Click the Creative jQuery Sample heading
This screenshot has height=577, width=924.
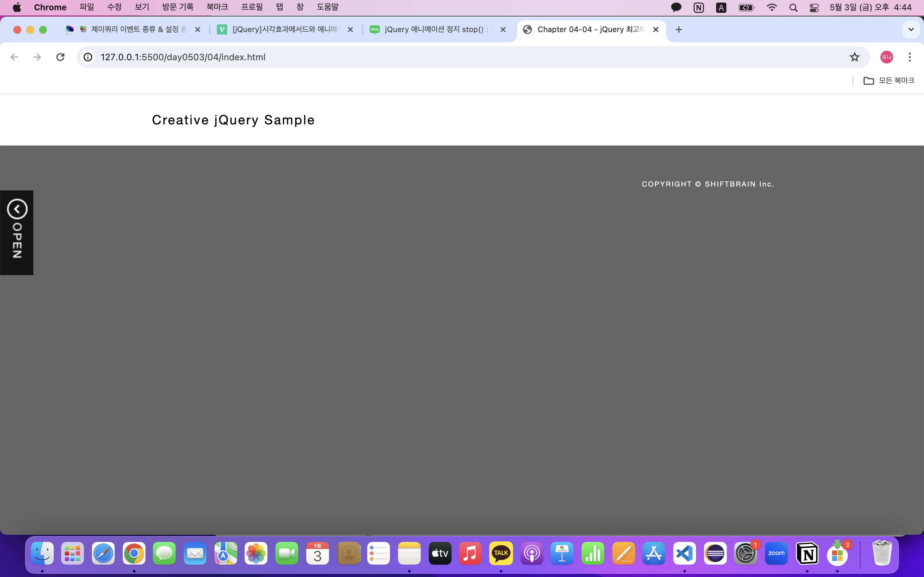point(233,120)
